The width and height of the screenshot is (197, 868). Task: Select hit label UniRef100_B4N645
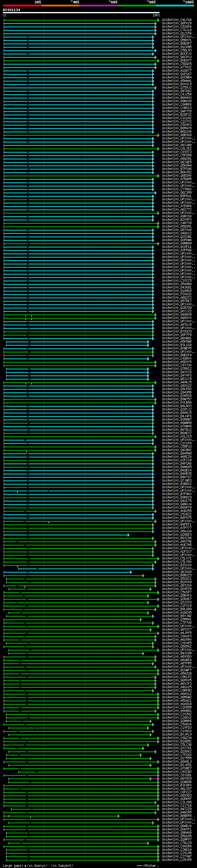(177, 467)
